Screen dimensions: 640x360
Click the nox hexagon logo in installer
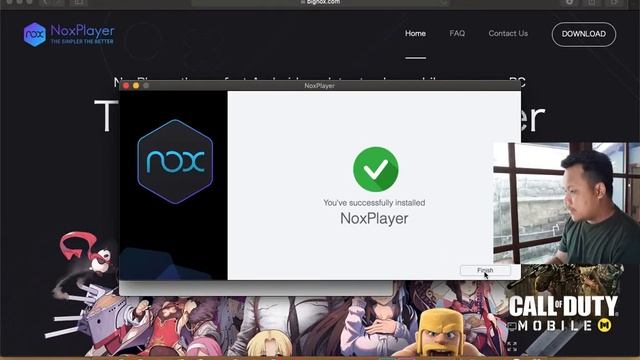coord(176,162)
